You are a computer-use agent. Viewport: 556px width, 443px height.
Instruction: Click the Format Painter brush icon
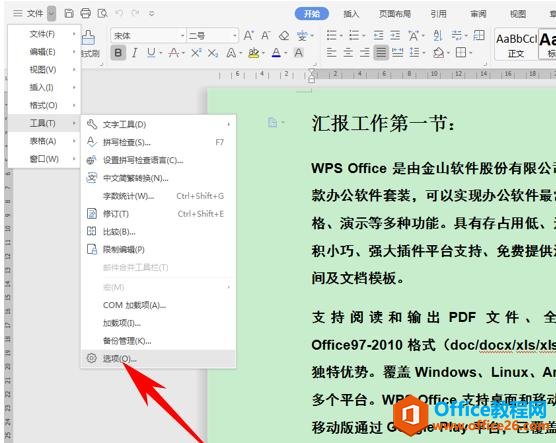pyautogui.click(x=88, y=37)
